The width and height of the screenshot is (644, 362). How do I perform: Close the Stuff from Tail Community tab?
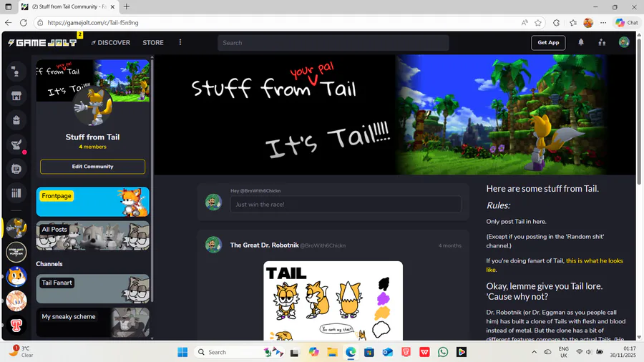click(x=112, y=6)
